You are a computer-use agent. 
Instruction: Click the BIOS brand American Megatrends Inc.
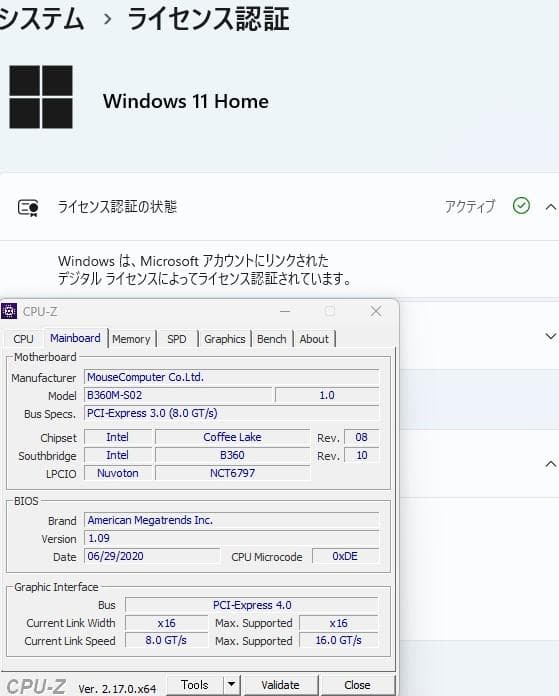(231, 520)
